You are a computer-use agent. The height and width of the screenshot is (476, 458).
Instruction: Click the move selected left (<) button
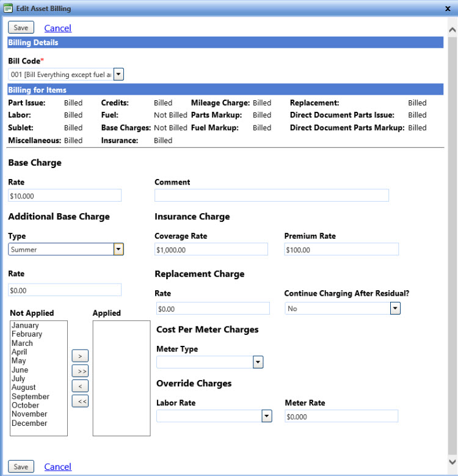[x=80, y=386]
